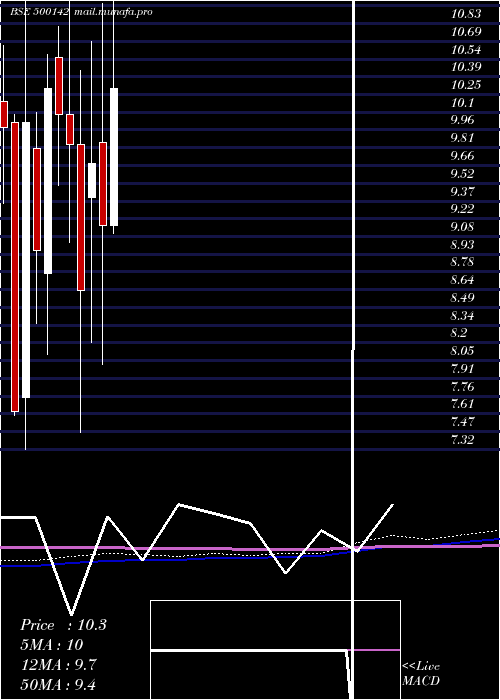This screenshot has width=500, height=700.
Task: Click the 8.93 price axis label
Action: 462,245
